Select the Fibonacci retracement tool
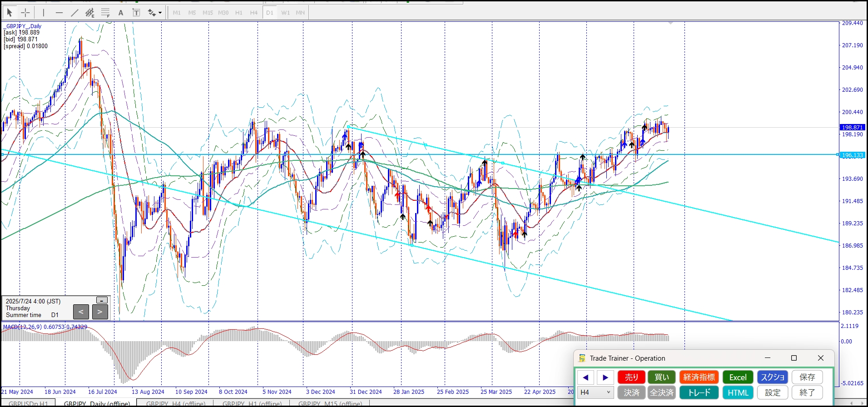 click(105, 13)
